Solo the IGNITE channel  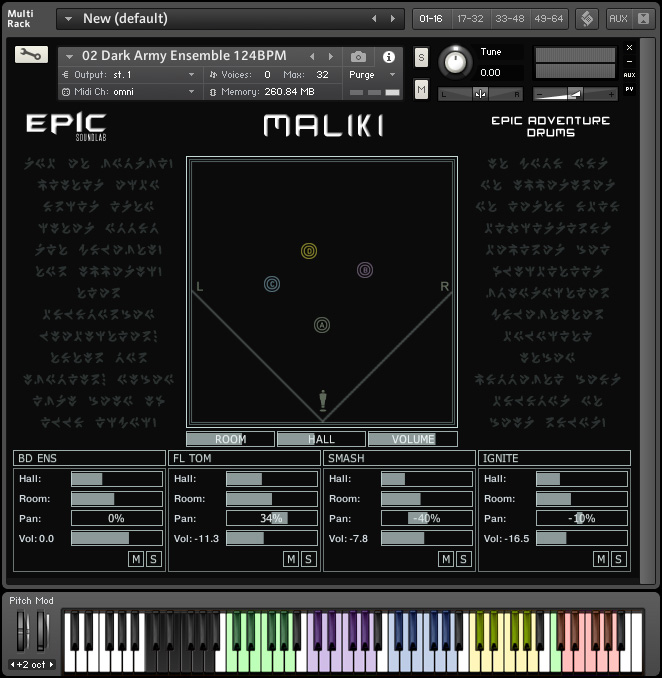coord(618,559)
